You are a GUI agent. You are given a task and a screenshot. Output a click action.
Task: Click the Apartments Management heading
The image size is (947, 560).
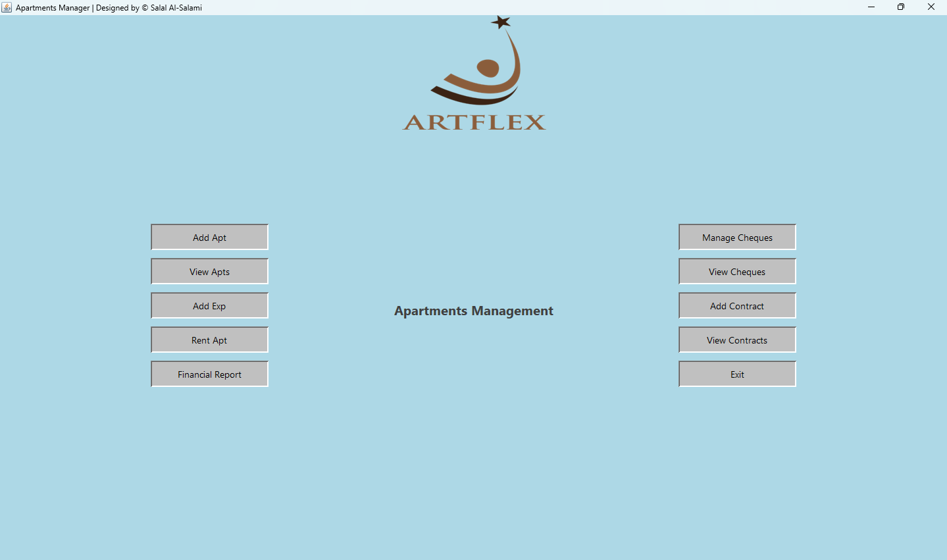(x=473, y=311)
